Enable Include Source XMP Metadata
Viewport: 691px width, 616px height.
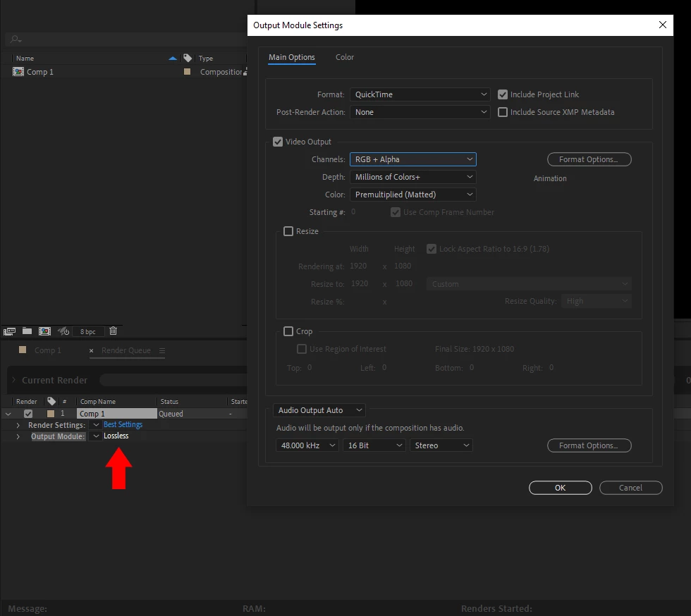(502, 112)
